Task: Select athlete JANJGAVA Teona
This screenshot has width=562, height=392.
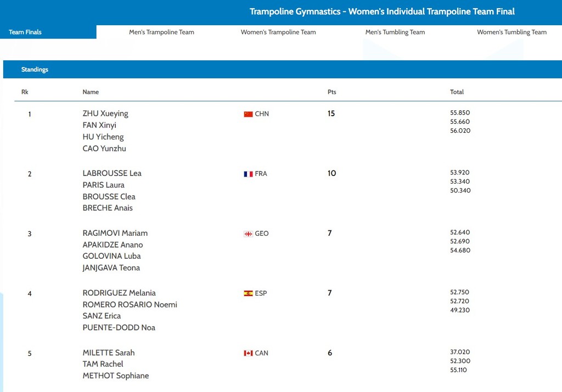Action: [x=111, y=268]
